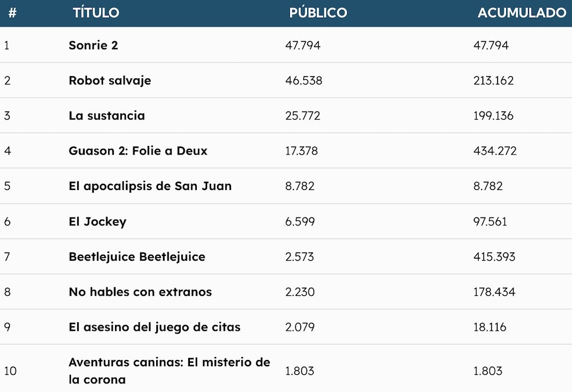The height and width of the screenshot is (392, 572).
Task: Click the PÚBLICO column header
Action: pyautogui.click(x=318, y=13)
